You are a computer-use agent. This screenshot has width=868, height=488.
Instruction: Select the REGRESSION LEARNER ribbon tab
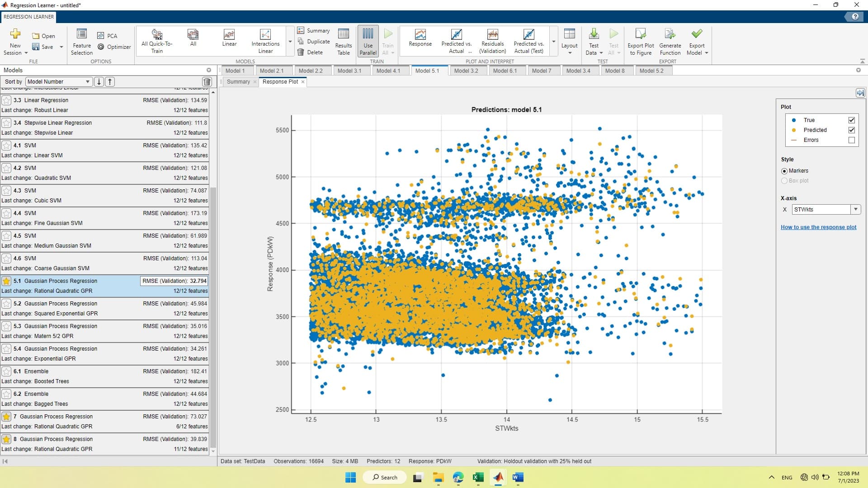click(28, 17)
